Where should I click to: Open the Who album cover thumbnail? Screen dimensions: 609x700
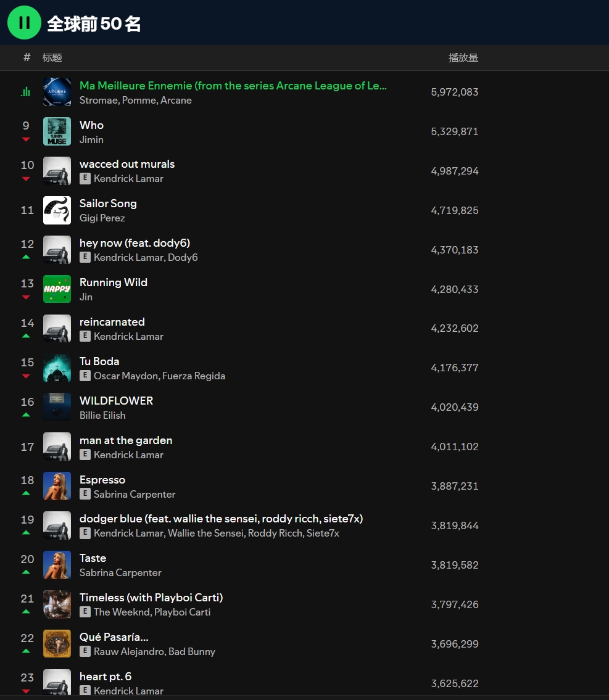[57, 131]
